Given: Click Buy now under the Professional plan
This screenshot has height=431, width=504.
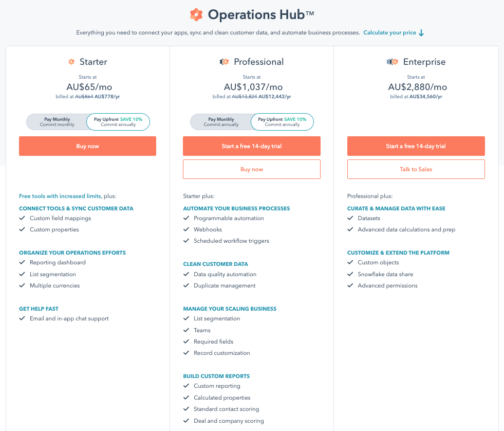Looking at the screenshot, I should pos(251,169).
